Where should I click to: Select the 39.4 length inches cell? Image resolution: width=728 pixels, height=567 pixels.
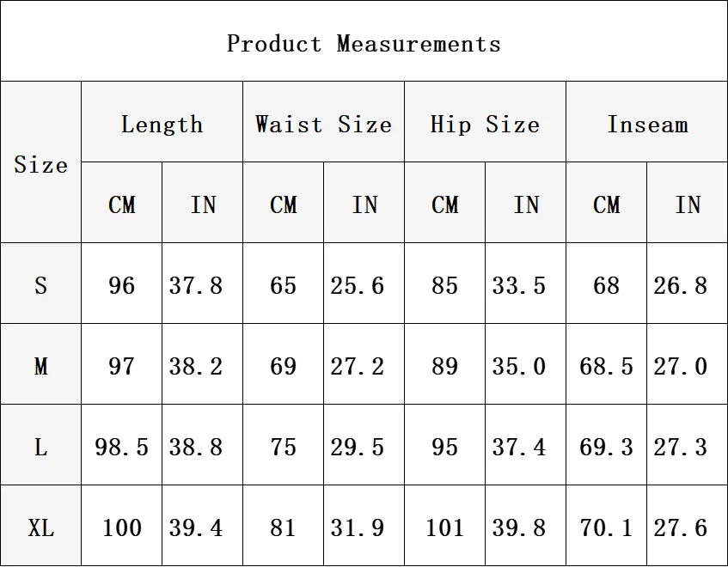[202, 527]
